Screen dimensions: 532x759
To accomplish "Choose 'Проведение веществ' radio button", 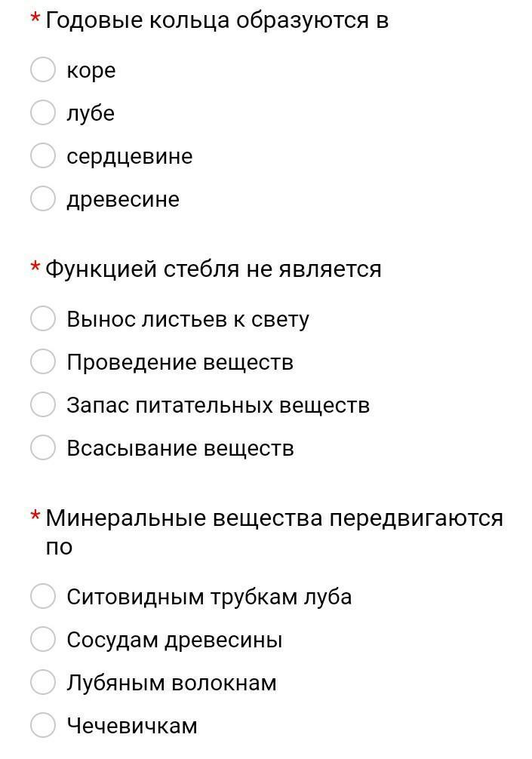I will pyautogui.click(x=43, y=361).
